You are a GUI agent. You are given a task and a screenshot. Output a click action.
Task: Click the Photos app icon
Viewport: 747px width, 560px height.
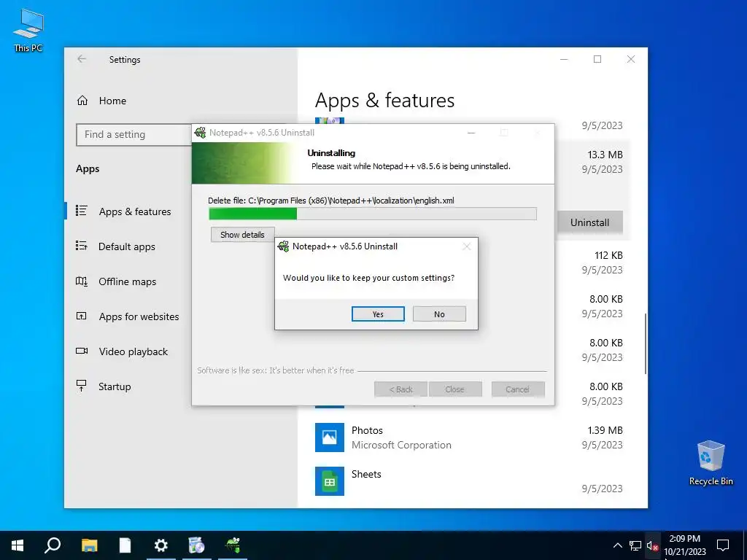click(330, 437)
